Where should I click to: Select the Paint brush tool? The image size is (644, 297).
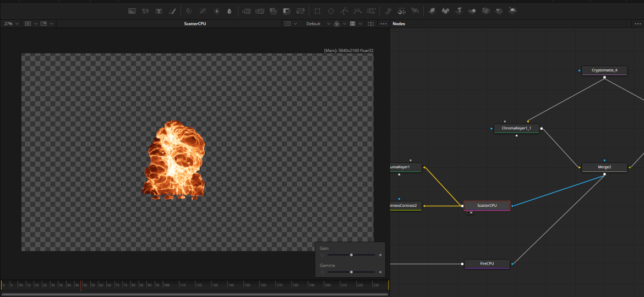(172, 11)
